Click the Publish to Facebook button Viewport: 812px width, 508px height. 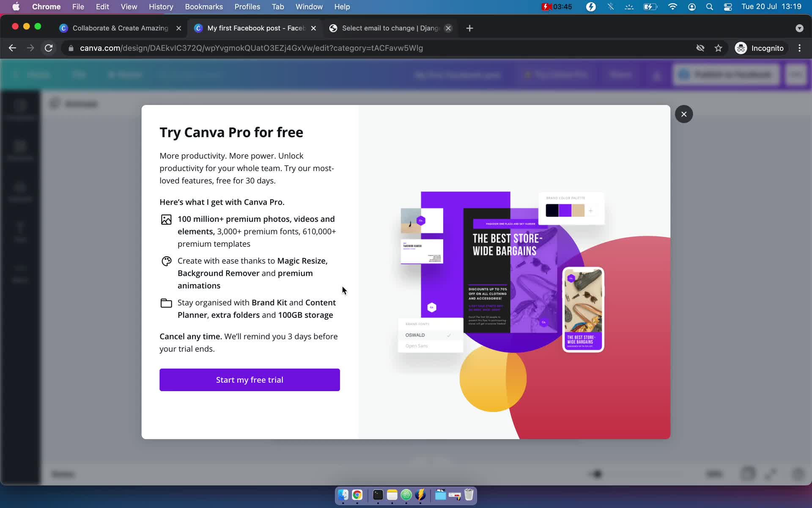[x=726, y=75]
